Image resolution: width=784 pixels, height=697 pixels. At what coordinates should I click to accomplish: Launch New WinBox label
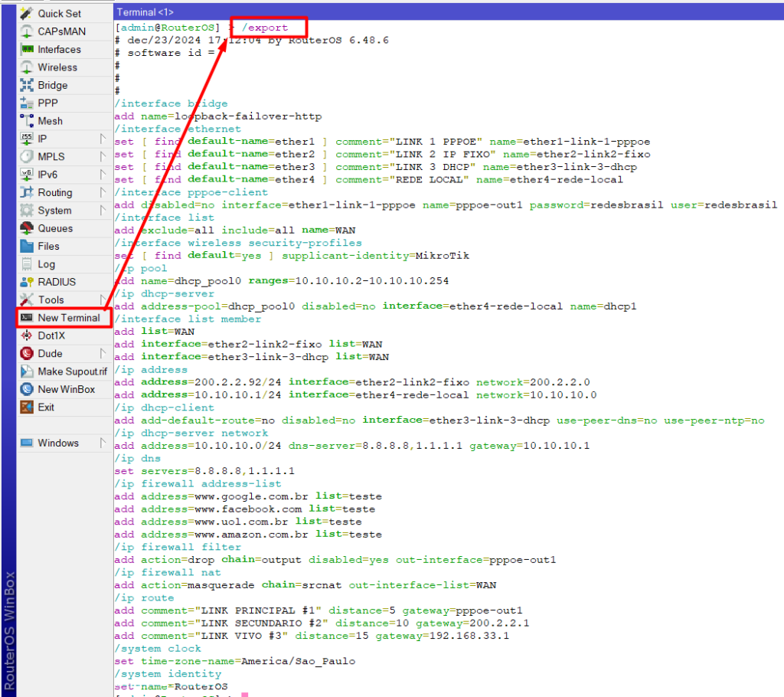click(66, 389)
